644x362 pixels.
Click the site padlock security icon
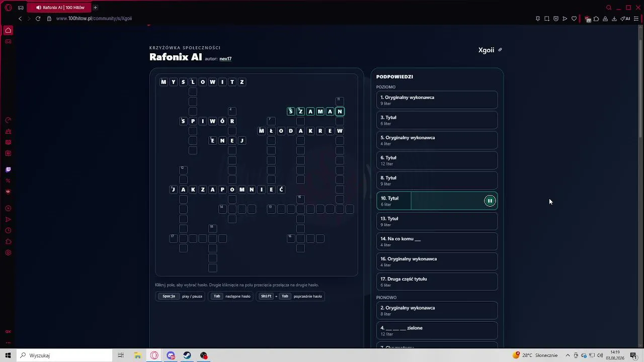pyautogui.click(x=49, y=19)
